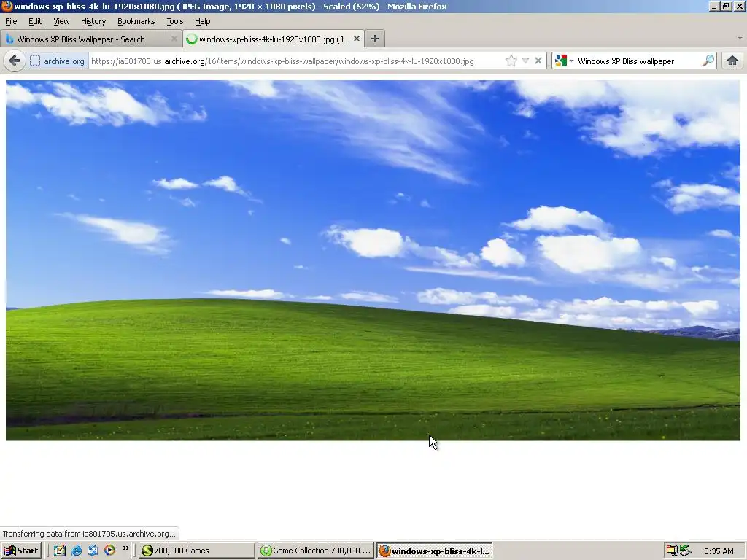This screenshot has height=560, width=747.
Task: Click the 5:35 AM system clock
Action: click(719, 551)
